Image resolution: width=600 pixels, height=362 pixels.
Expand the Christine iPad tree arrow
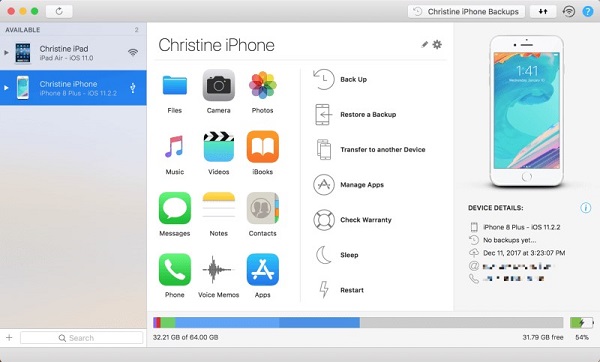click(x=6, y=52)
